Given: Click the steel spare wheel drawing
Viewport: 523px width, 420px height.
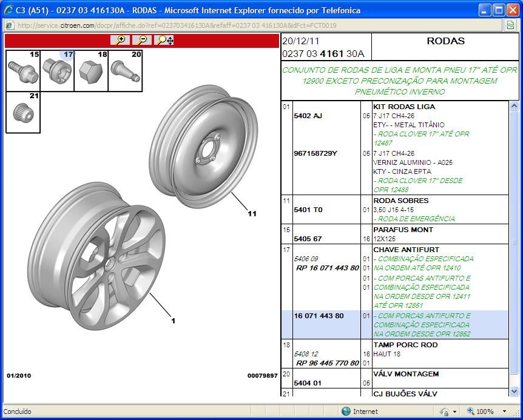Looking at the screenshot, I should tap(203, 147).
